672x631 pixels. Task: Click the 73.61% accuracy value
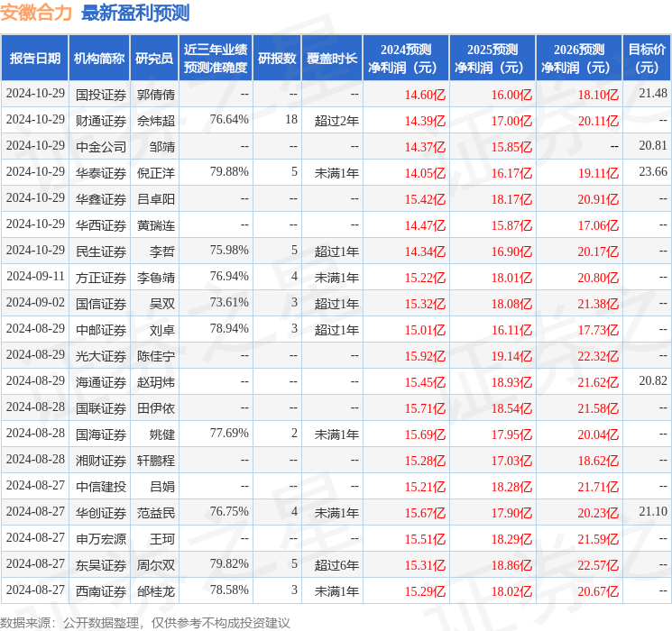click(229, 303)
